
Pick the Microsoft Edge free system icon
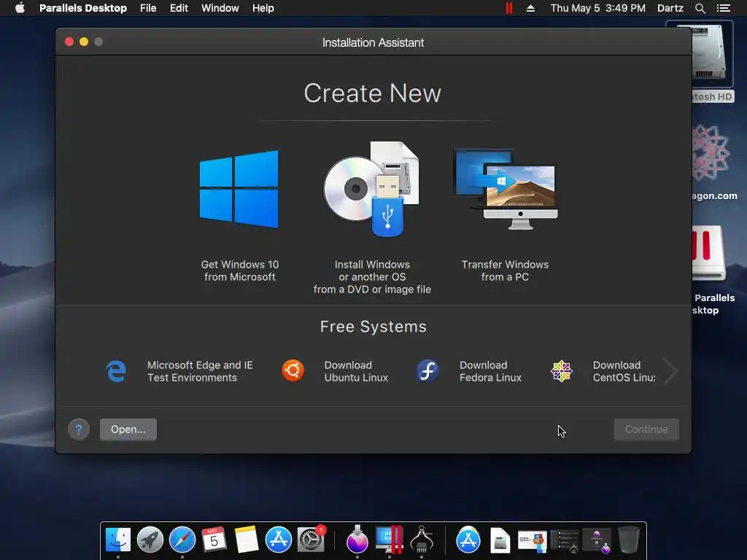tap(116, 371)
